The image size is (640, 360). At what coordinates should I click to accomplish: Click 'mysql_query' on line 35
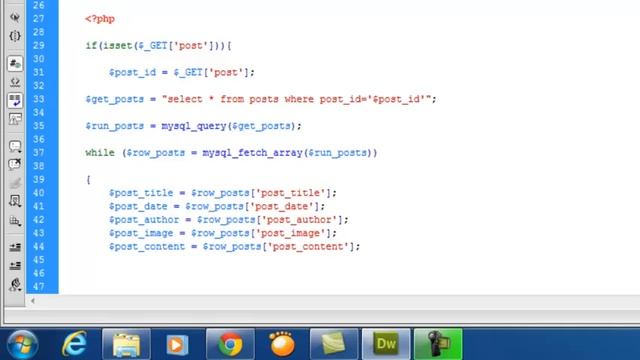[x=193, y=127]
